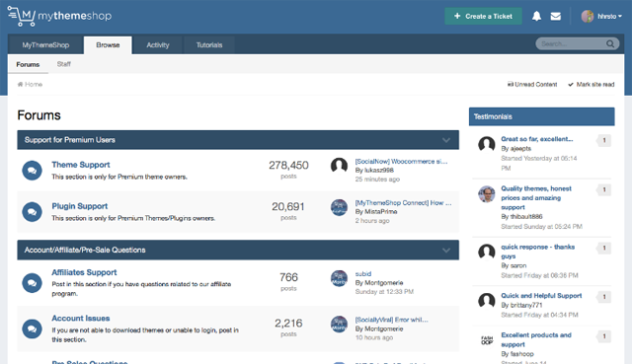Click Montgomerie's avatar in Affiliates Support row
This screenshot has width=632, height=364.
339,278
